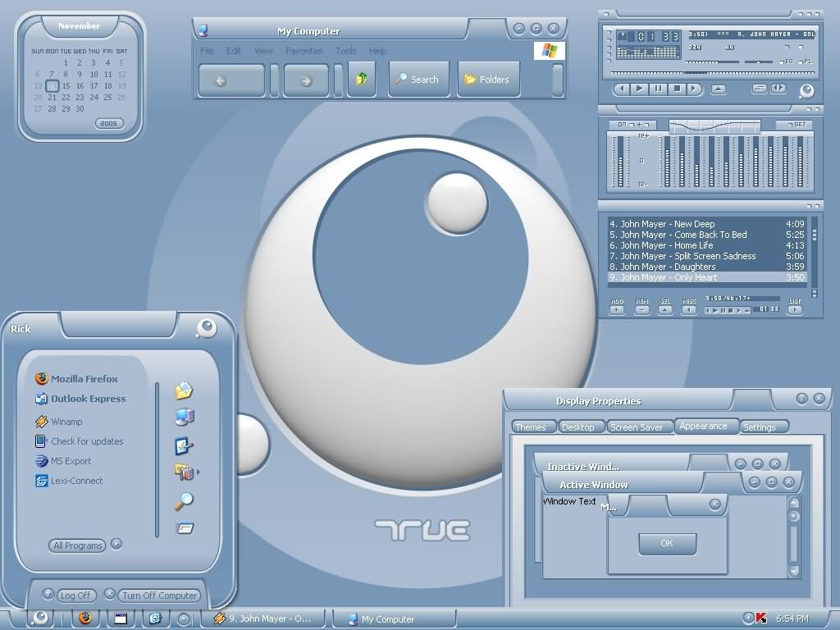Open playlist LIST button
Image resolution: width=840 pixels, height=630 pixels.
coord(794,309)
